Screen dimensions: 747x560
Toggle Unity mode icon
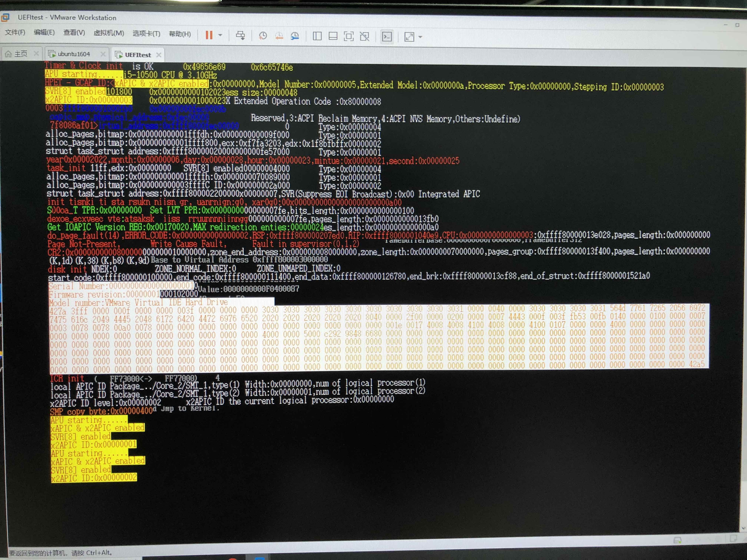tap(364, 36)
